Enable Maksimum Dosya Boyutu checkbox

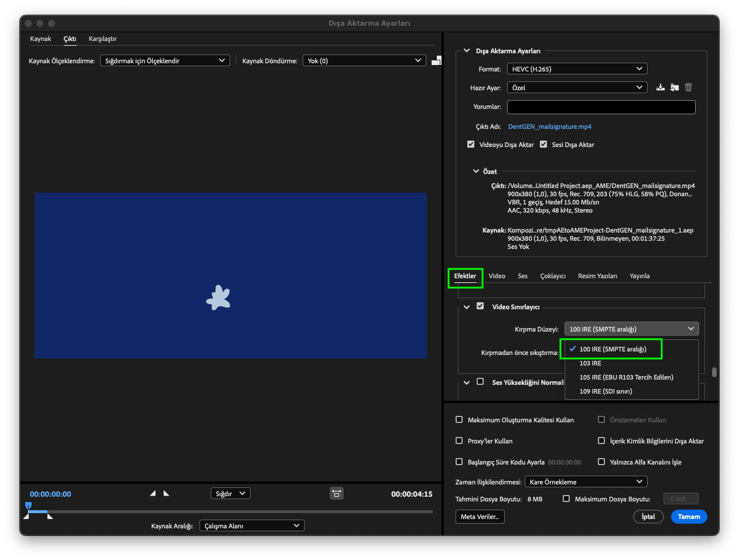[566, 498]
